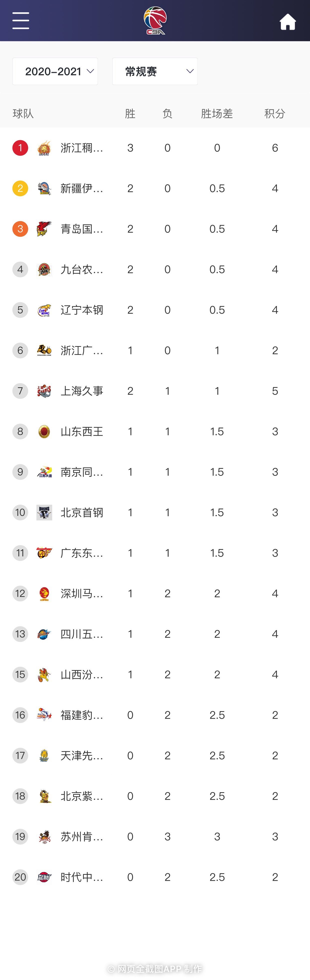The image size is (310, 980).
Task: Open the 深圳马… team name
Action: [x=82, y=593]
